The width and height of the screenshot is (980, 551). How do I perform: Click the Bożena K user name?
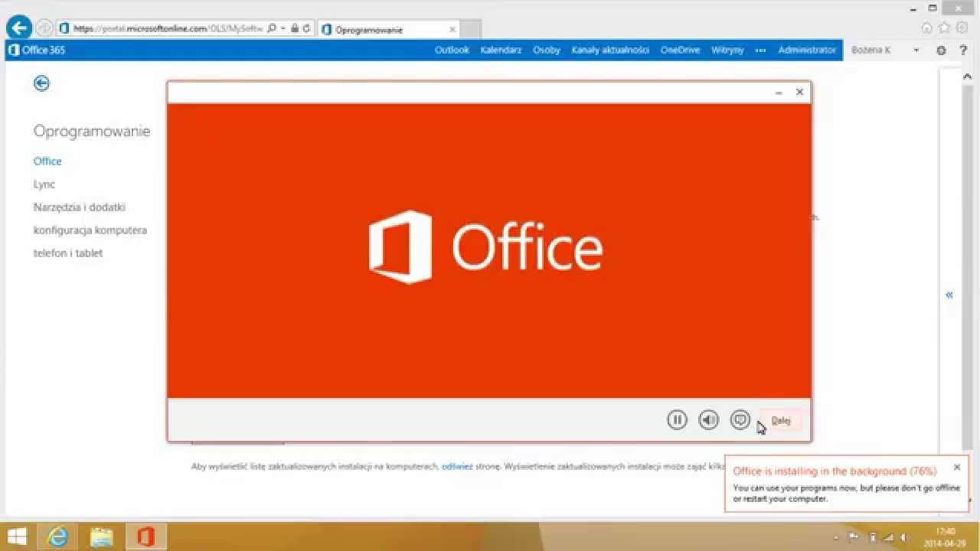tap(871, 51)
